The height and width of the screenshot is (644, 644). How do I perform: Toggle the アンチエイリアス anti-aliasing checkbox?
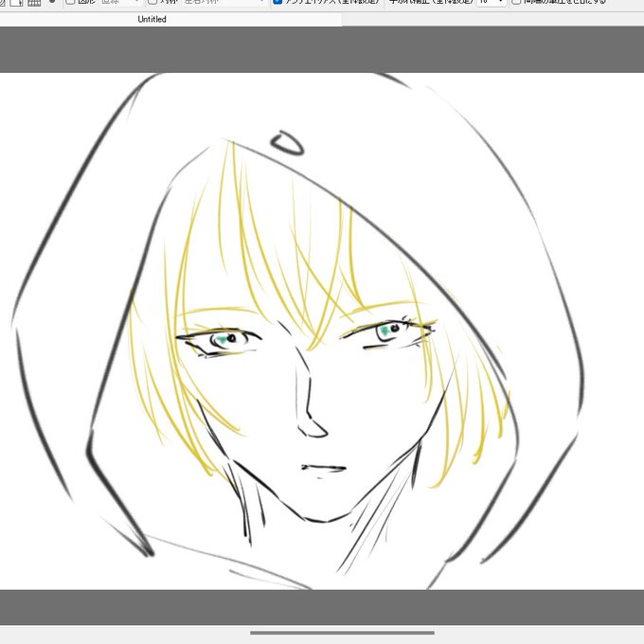[x=278, y=2]
